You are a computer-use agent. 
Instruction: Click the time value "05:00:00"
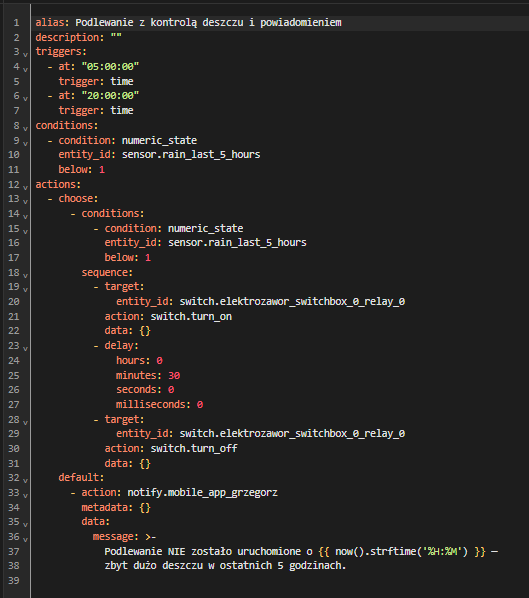110,66
